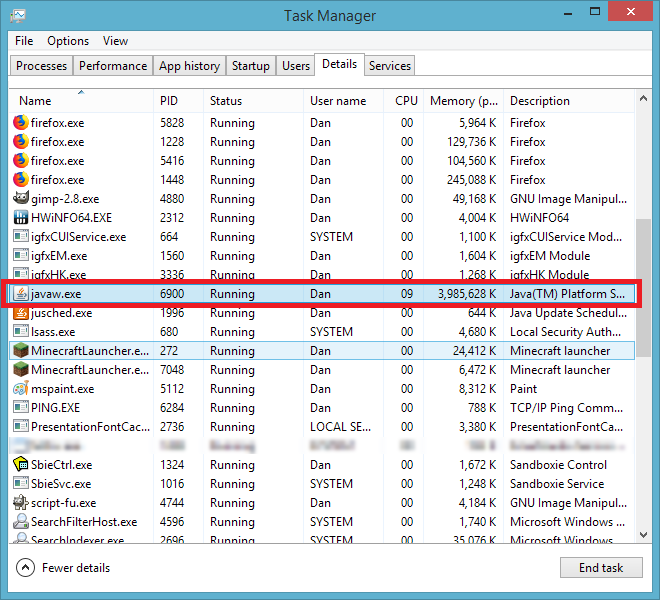Sort processes by Name column header
The width and height of the screenshot is (660, 600).
pyautogui.click(x=36, y=101)
